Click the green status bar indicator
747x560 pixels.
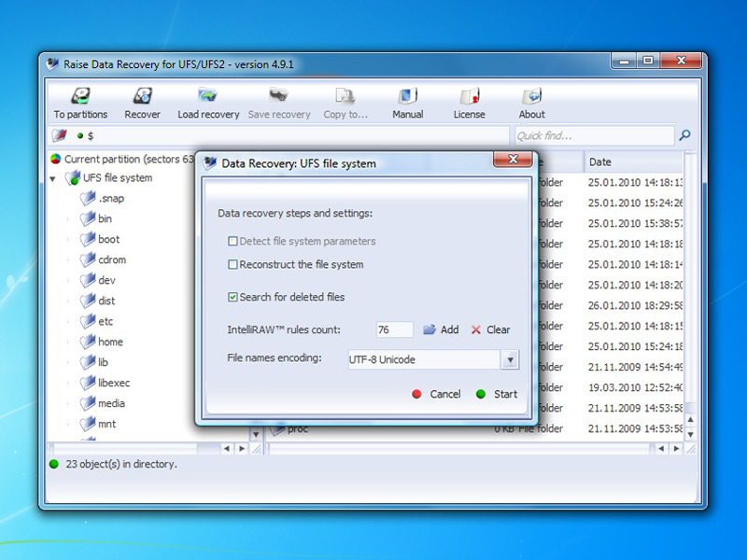(54, 464)
